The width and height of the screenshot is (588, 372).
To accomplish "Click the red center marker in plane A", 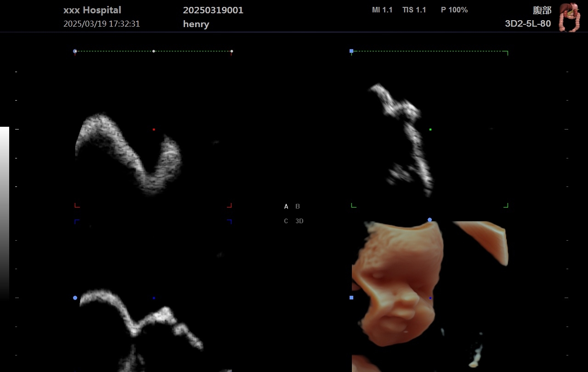I will (154, 130).
